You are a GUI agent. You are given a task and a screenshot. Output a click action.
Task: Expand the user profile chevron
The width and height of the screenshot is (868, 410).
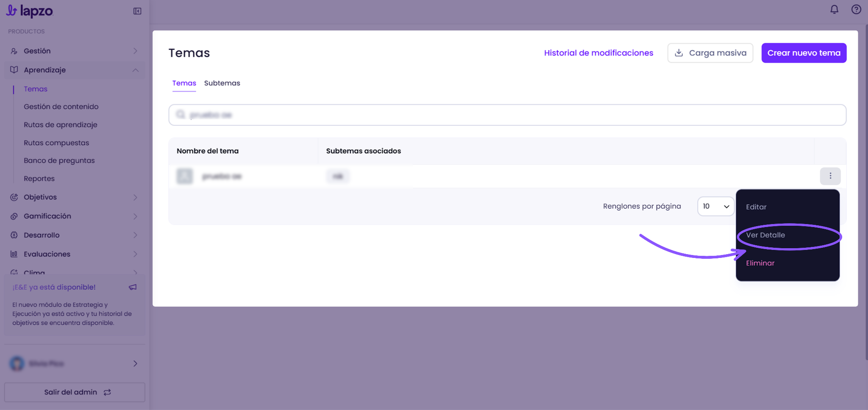click(x=135, y=363)
